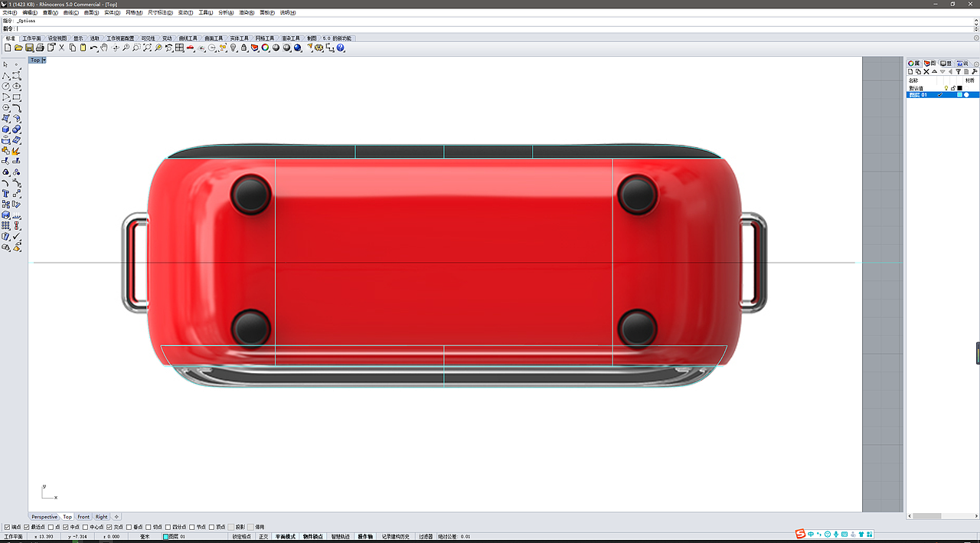Click the Open file folder icon
This screenshot has height=543, width=980.
pos(18,47)
